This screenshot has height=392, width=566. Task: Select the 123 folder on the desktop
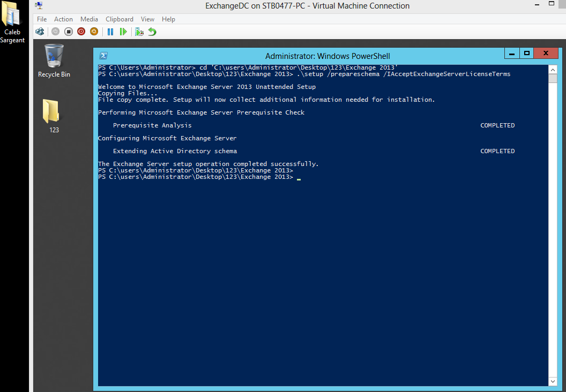click(x=54, y=116)
